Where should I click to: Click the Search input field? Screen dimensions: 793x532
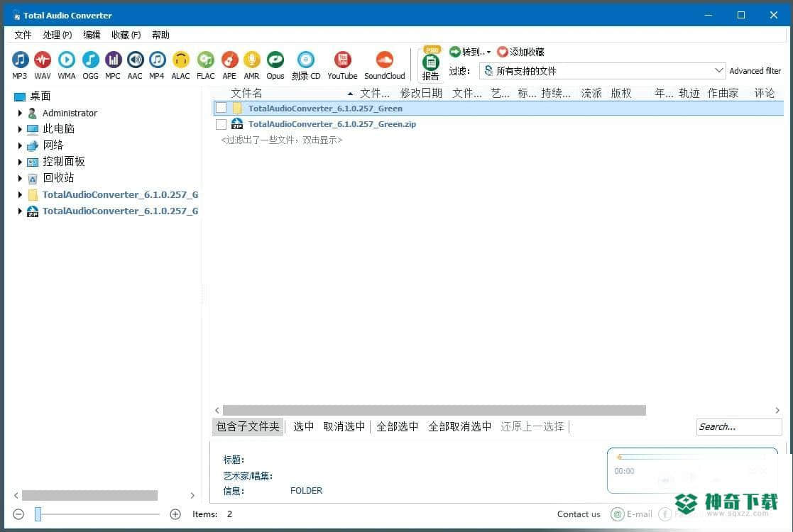(739, 427)
